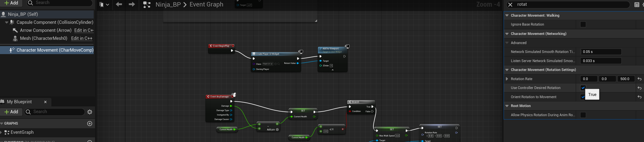Reset Use Controller Desired Rotation to default
644x142 pixels.
[x=640, y=88]
